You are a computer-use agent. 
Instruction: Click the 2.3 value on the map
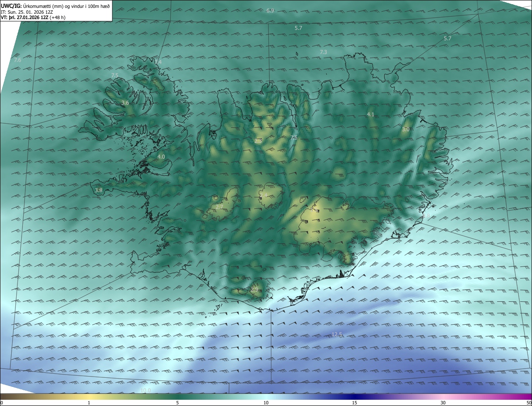258,141
